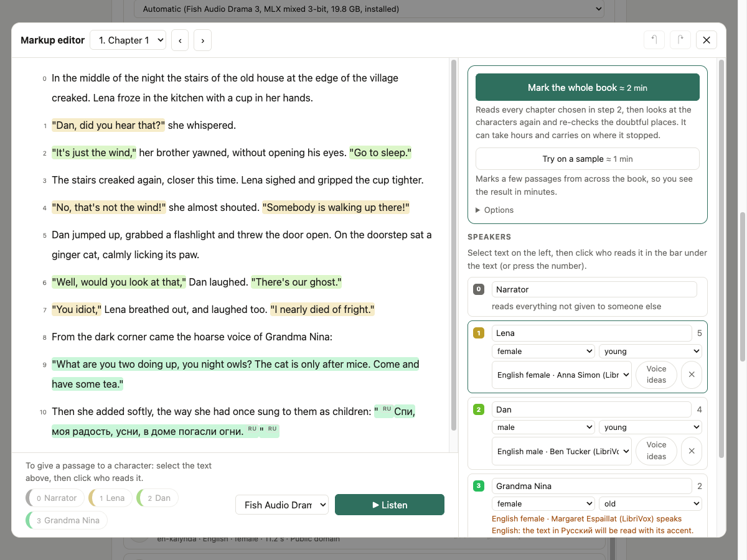Open Dan's voice dropdown Ben Tucker

coord(561,451)
